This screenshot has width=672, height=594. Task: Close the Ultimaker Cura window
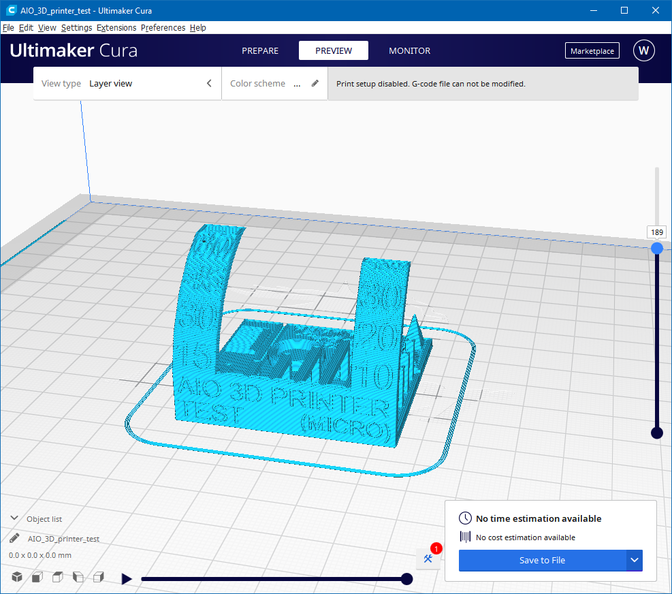(x=655, y=10)
